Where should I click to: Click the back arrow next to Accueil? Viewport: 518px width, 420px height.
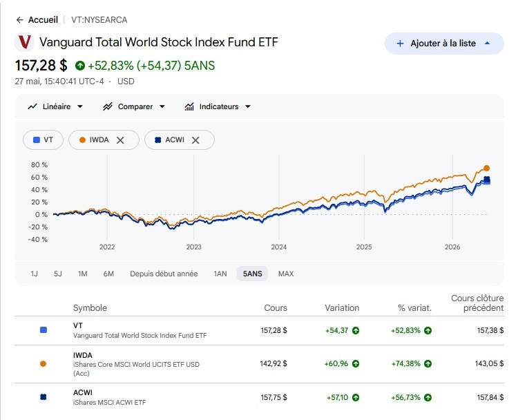[20, 20]
